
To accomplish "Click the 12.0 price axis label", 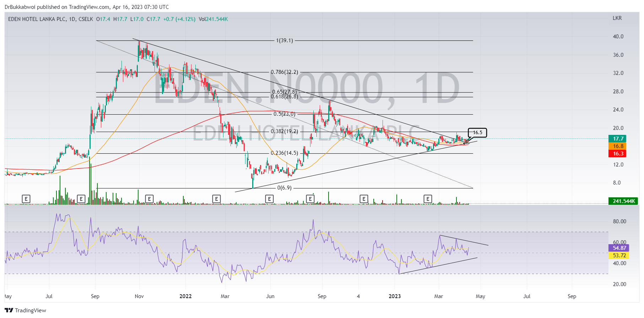I will coord(618,165).
